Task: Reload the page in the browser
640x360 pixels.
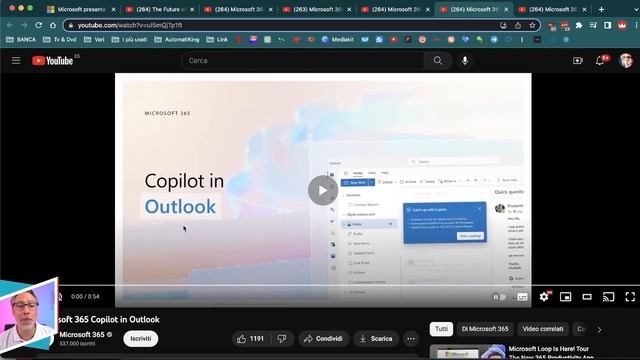Action: tap(38, 25)
